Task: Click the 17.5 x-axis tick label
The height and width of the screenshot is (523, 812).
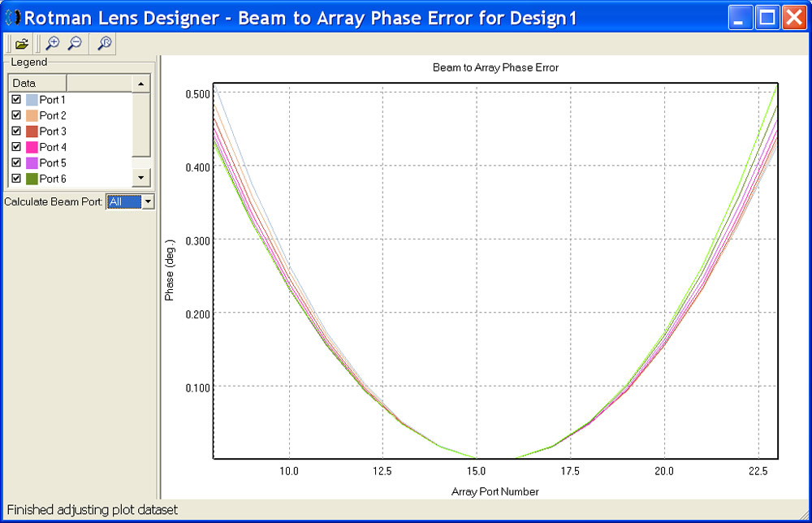Action: pos(570,471)
